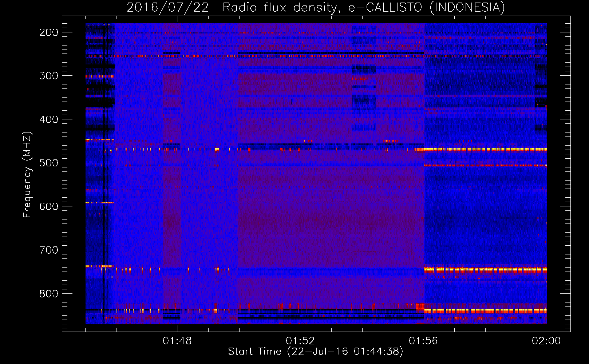Click the 600 frequency tick label
Screen dimensions: 589x364
coord(49,206)
